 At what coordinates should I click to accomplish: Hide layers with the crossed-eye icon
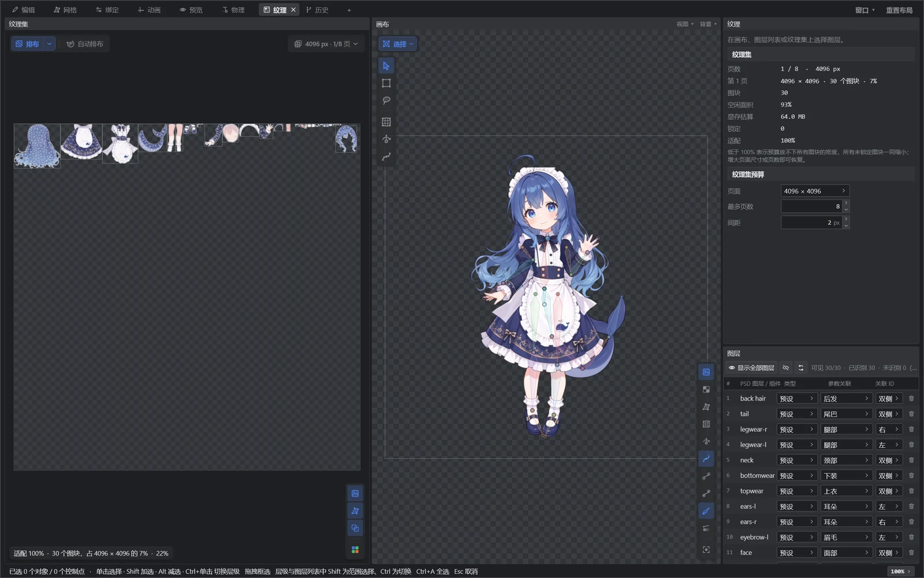point(786,368)
